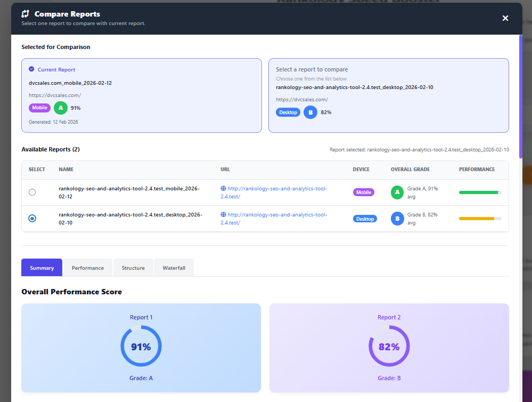Image resolution: width=532 pixels, height=402 pixels.
Task: Close the Compare Reports dialog
Action: tap(505, 18)
